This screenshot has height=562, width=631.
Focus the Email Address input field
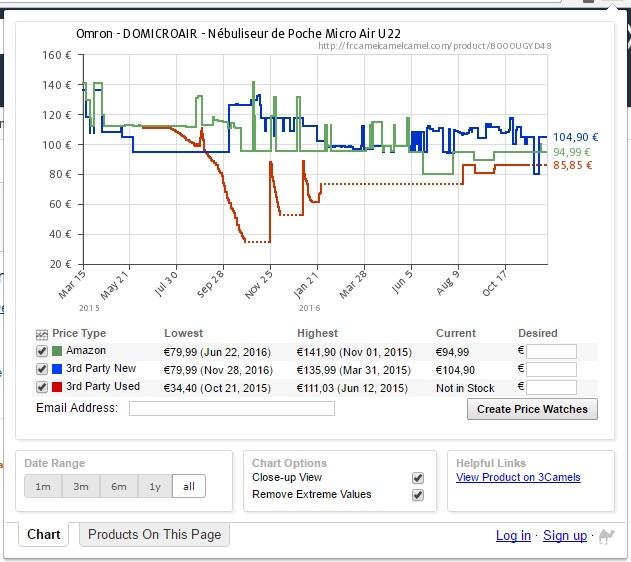pos(232,408)
